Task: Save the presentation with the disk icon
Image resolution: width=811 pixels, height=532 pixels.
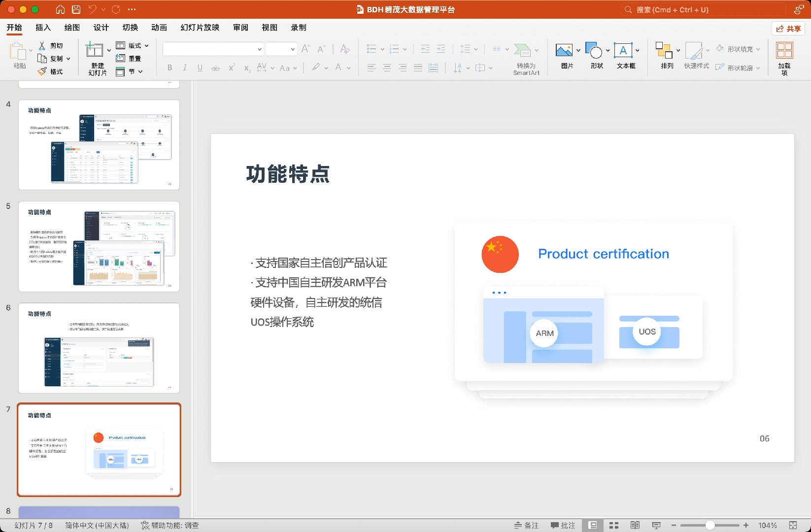Action: pyautogui.click(x=76, y=9)
